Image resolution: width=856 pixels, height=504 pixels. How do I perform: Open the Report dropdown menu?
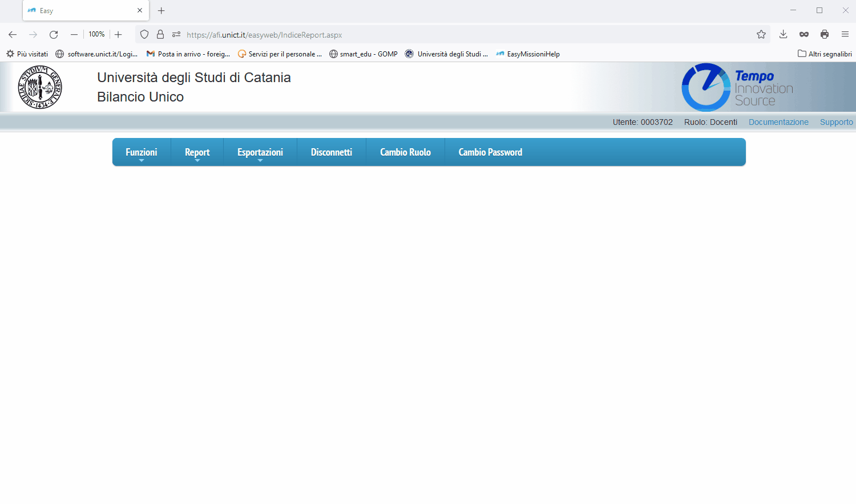click(x=197, y=152)
